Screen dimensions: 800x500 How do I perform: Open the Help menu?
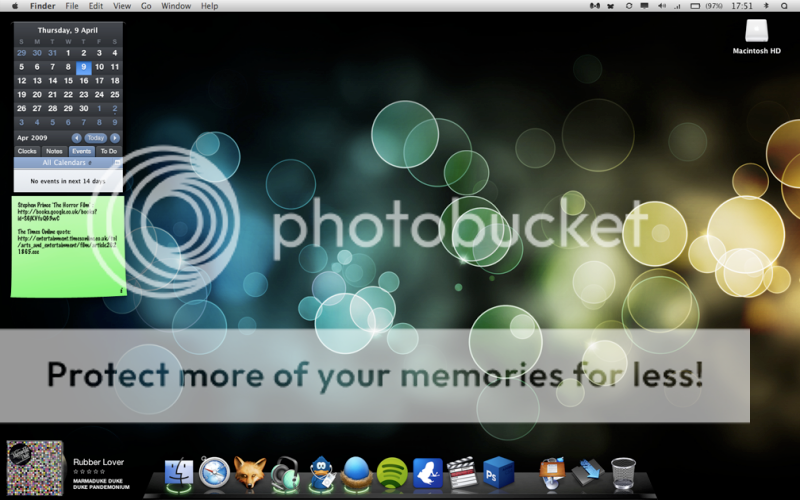pos(209,6)
